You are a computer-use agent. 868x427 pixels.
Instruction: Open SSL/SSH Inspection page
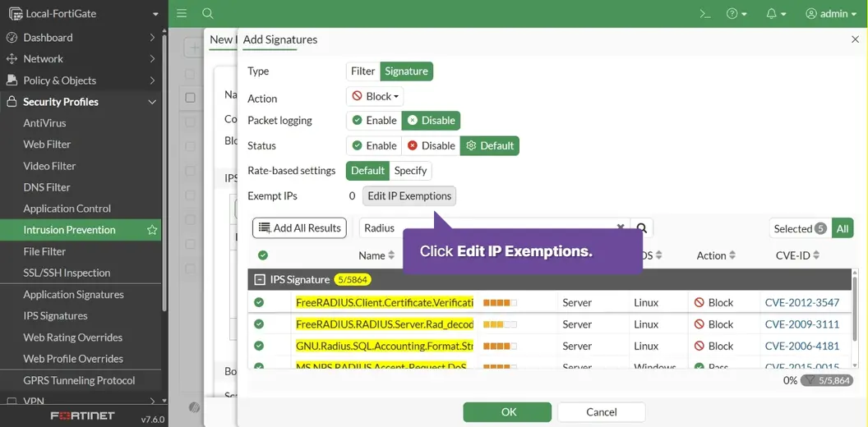(67, 273)
